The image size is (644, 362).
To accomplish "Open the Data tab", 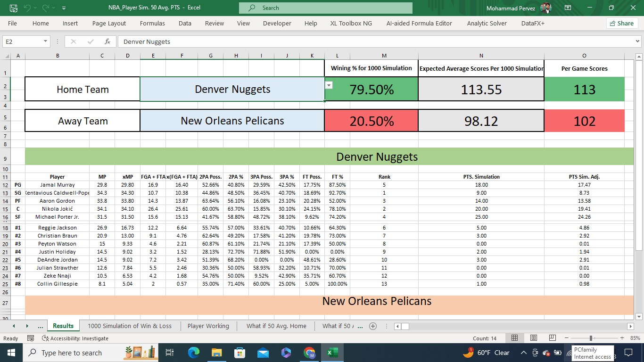I will [185, 23].
